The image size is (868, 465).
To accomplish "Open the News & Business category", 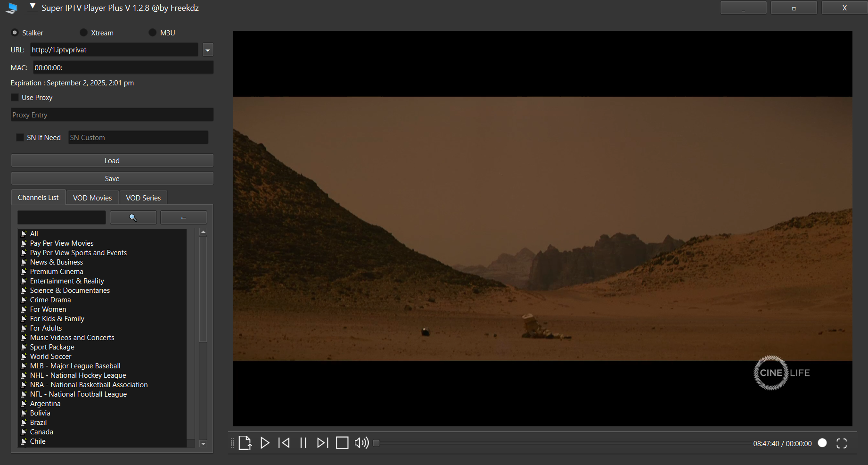I will click(102, 262).
